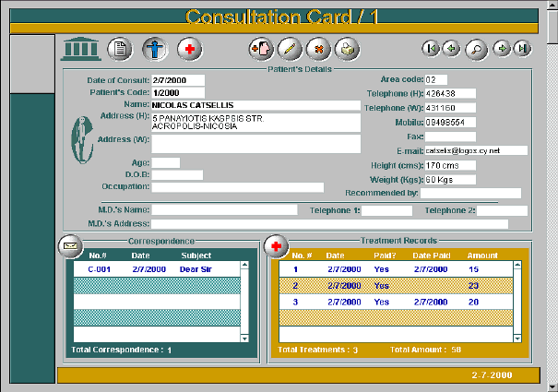
Task: Click the Height (cms) field
Action: [450, 165]
